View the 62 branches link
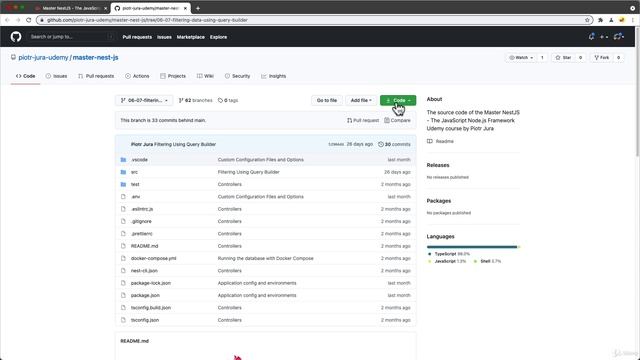This screenshot has width=640, height=360. (196, 100)
